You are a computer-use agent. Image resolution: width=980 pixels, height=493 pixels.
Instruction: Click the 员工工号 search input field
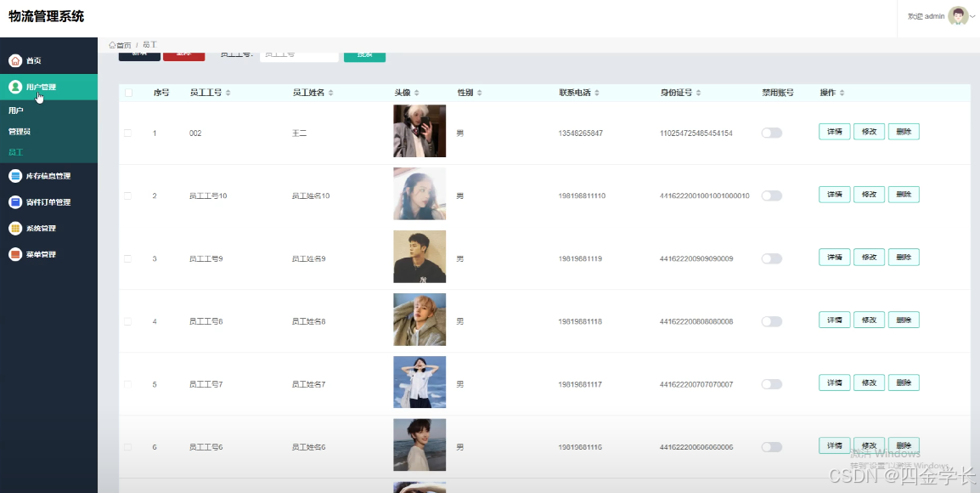pyautogui.click(x=299, y=55)
